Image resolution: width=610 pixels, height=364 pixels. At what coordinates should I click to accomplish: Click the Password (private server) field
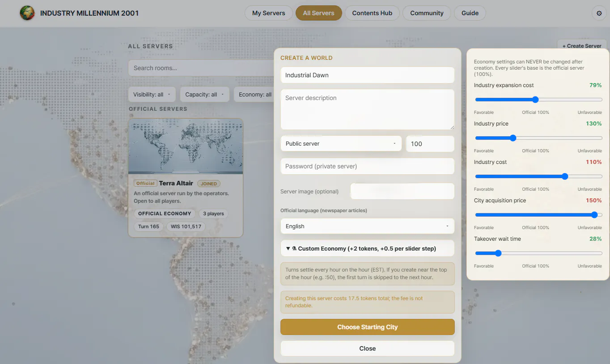point(368,166)
